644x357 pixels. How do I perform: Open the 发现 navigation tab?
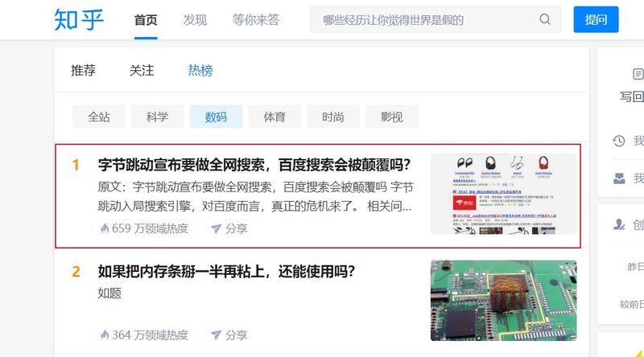(x=195, y=19)
